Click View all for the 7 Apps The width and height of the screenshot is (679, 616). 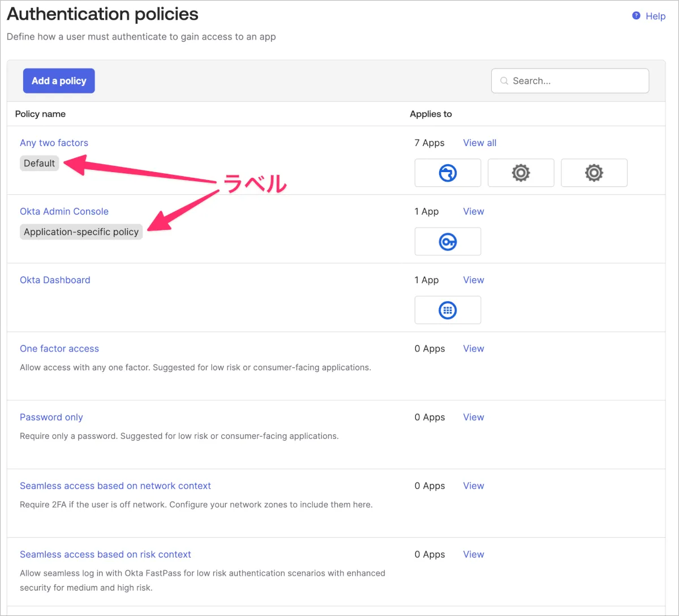pyautogui.click(x=480, y=143)
